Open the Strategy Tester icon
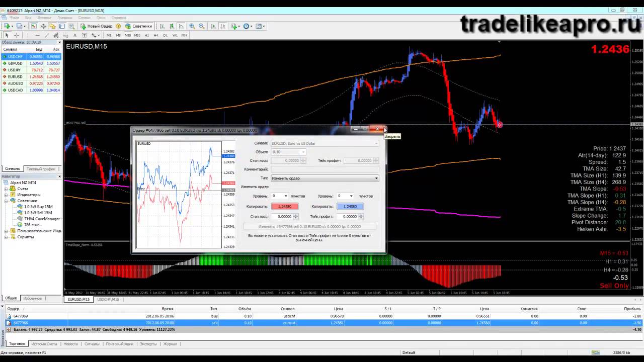This screenshot has height=362, width=644. click(71, 26)
